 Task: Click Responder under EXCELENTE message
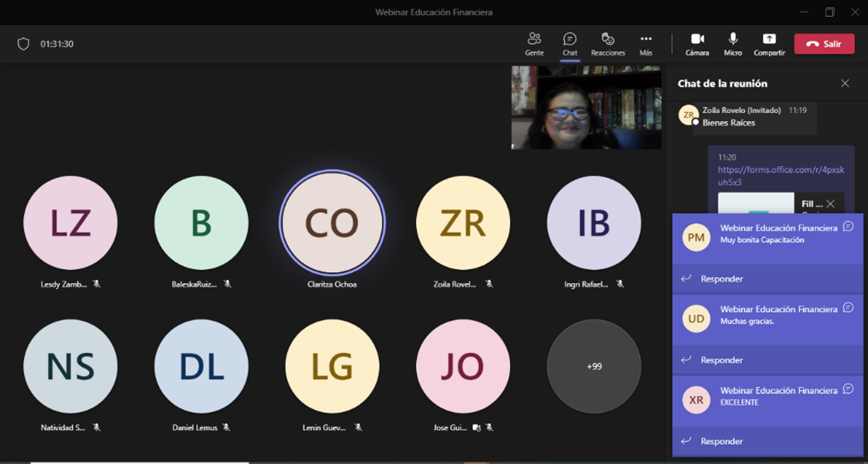coord(721,442)
